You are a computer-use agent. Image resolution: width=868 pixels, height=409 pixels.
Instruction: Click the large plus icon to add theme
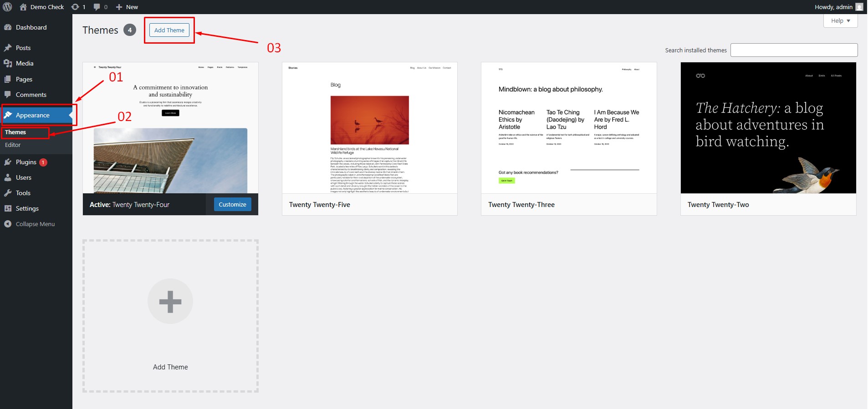tap(170, 301)
